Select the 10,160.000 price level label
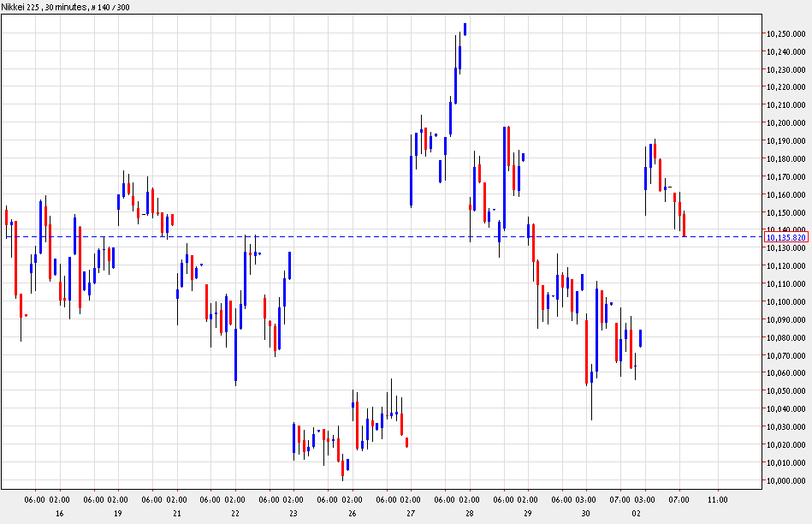The height and width of the screenshot is (524, 812). (x=786, y=195)
